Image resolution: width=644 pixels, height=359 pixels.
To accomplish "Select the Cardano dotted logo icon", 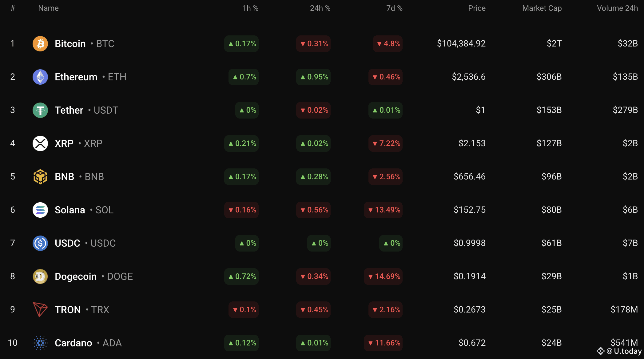I will 40,343.
